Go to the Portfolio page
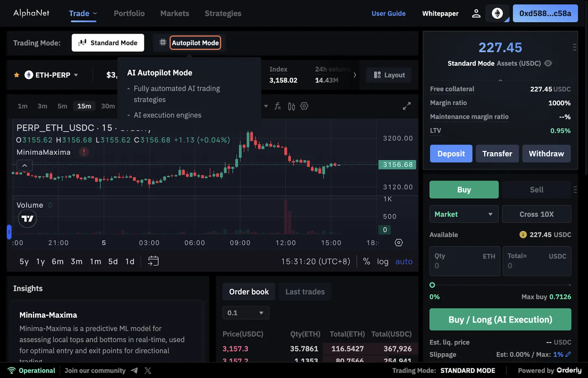The height and width of the screenshot is (378, 588). pyautogui.click(x=129, y=13)
